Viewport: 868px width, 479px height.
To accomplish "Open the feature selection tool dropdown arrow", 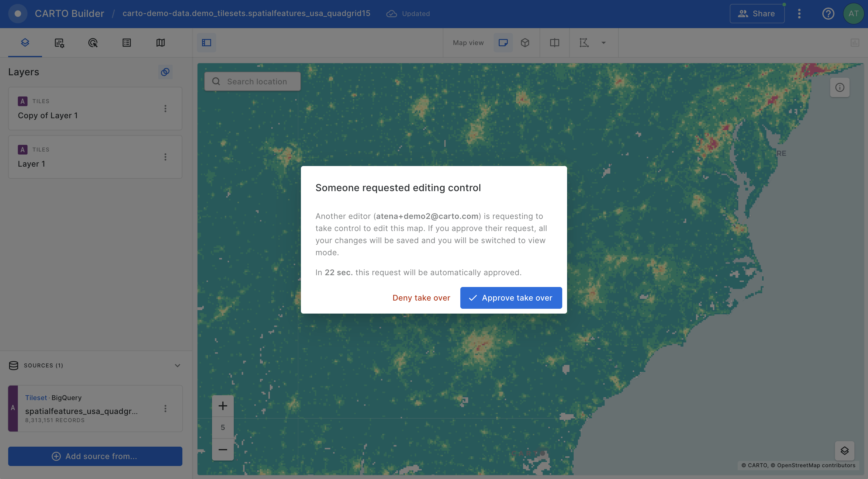I will click(x=603, y=43).
